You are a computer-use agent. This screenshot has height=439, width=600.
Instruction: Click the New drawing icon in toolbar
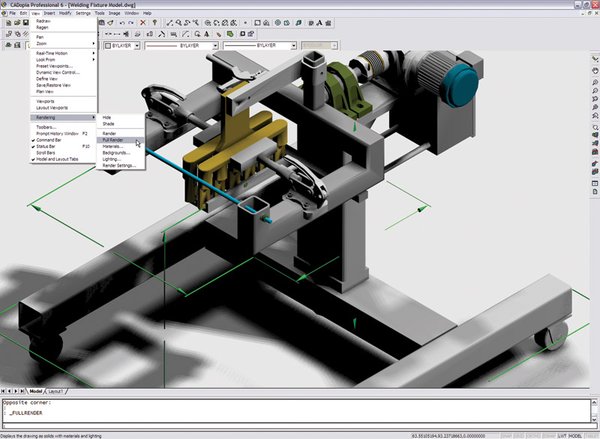tap(6, 22)
